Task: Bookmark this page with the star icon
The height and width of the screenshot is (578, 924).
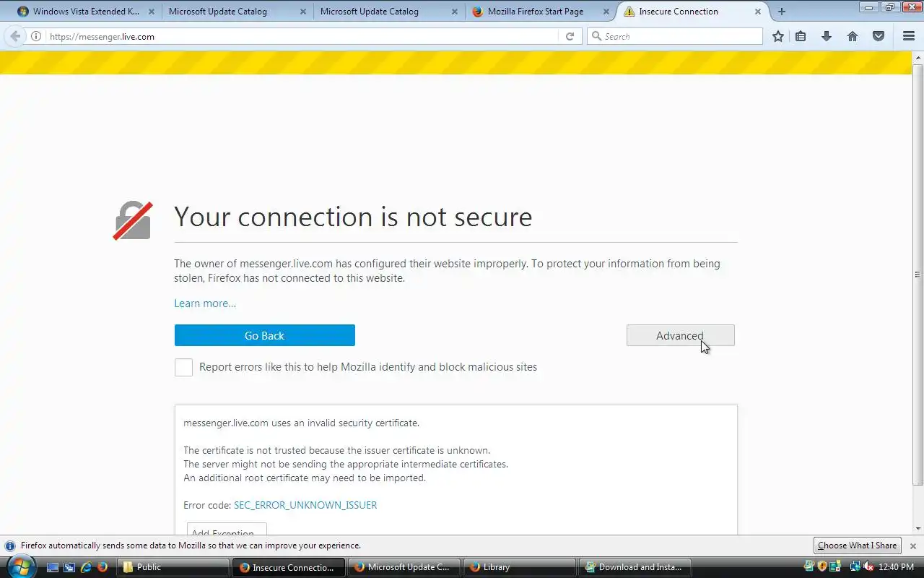Action: [777, 36]
